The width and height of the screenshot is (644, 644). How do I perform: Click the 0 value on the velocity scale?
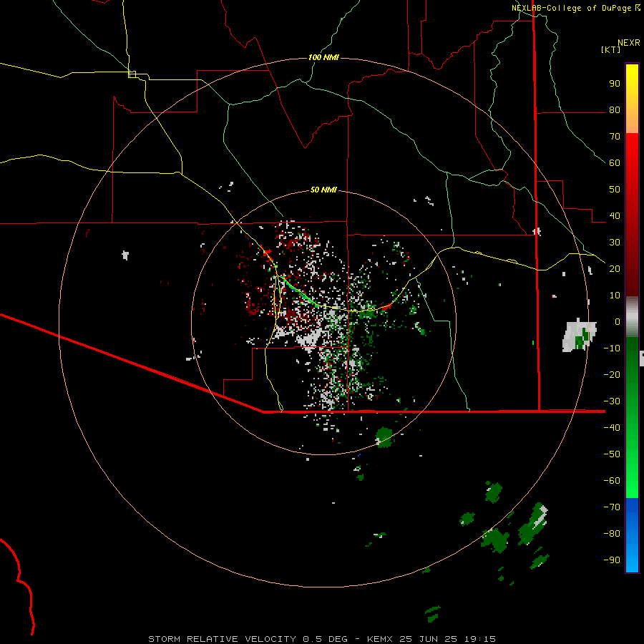[x=618, y=321]
